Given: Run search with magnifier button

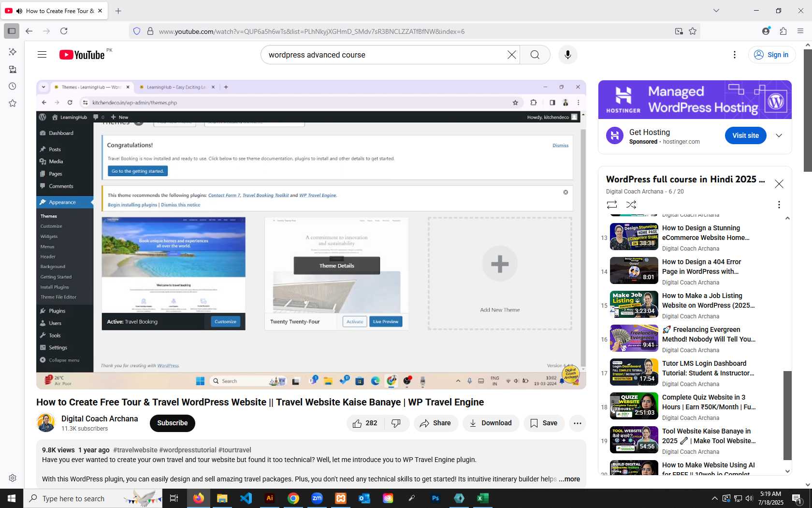Looking at the screenshot, I should (x=535, y=55).
